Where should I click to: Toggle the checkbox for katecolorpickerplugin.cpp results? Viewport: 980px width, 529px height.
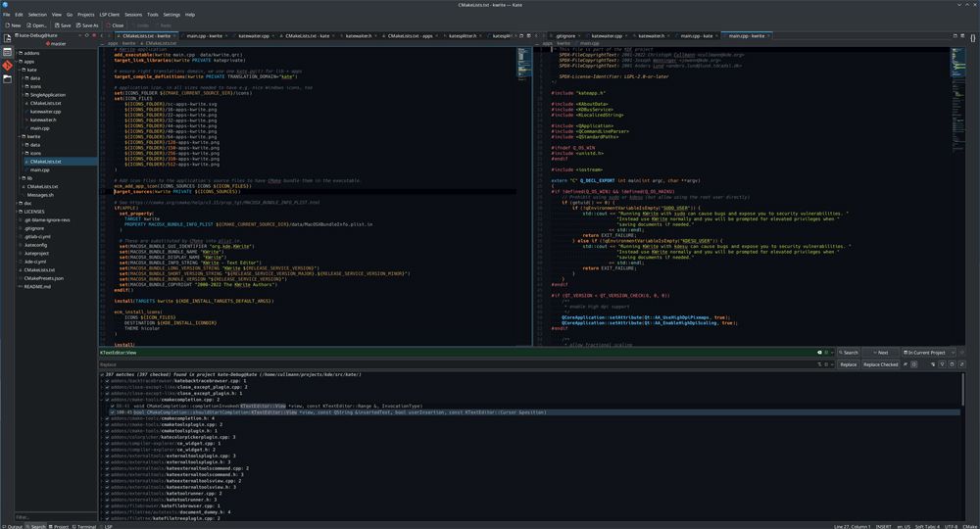point(107,437)
